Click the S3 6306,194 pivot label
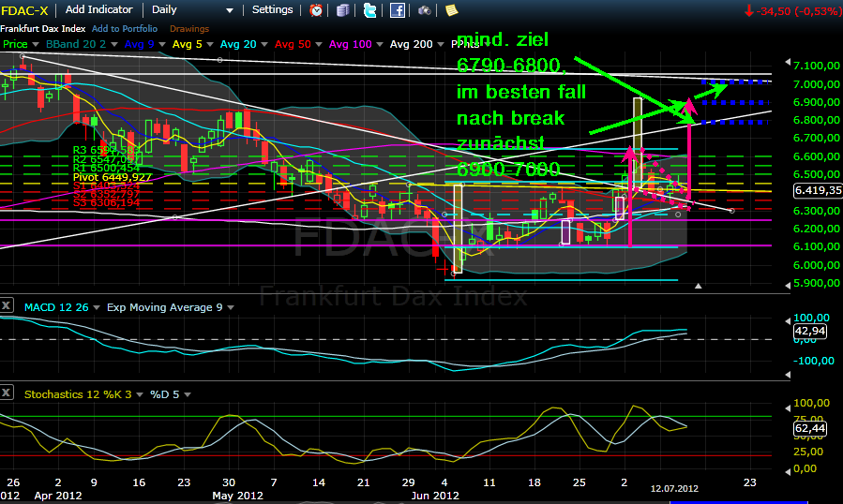This screenshot has height=504, width=843. click(x=107, y=202)
